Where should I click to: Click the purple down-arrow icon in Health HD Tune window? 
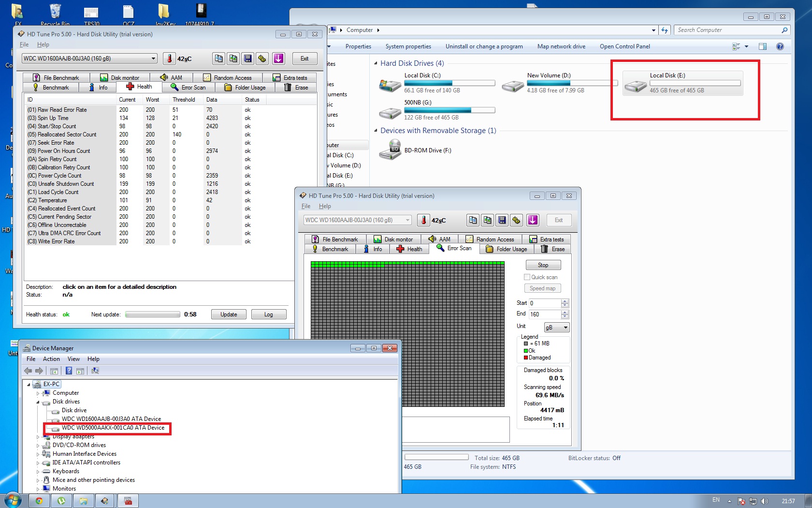tap(279, 59)
